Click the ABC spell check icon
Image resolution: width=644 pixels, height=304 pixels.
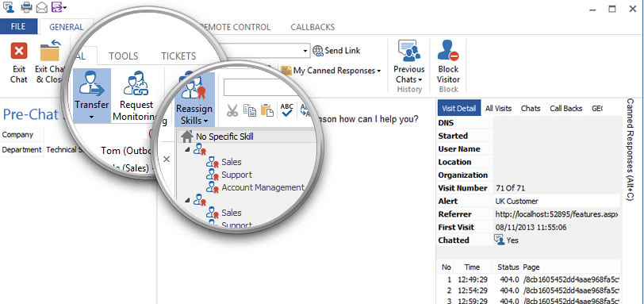[x=286, y=110]
